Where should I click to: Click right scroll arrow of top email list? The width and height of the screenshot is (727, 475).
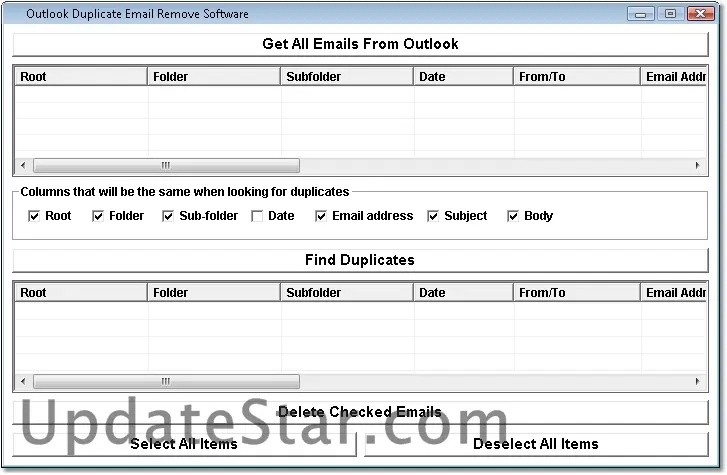tap(698, 165)
